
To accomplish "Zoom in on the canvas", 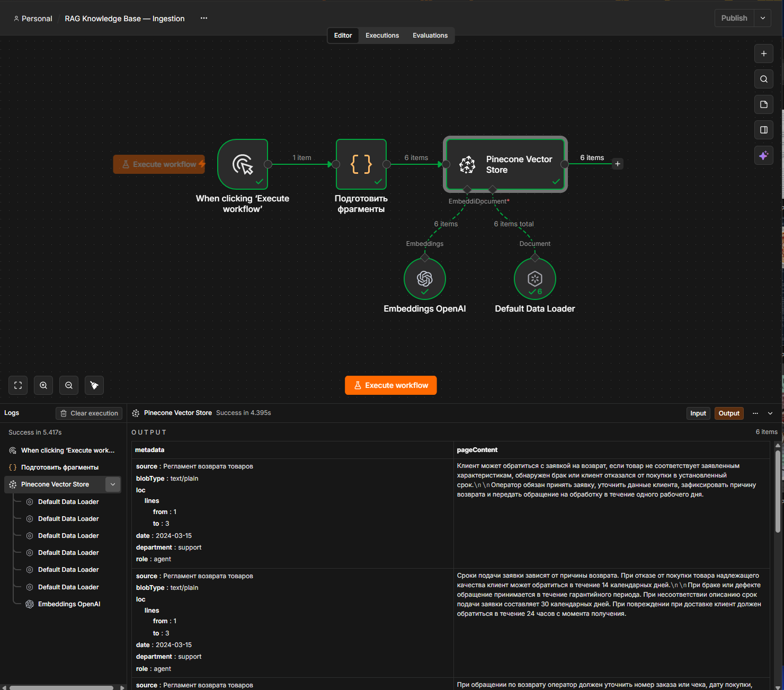I will (43, 385).
